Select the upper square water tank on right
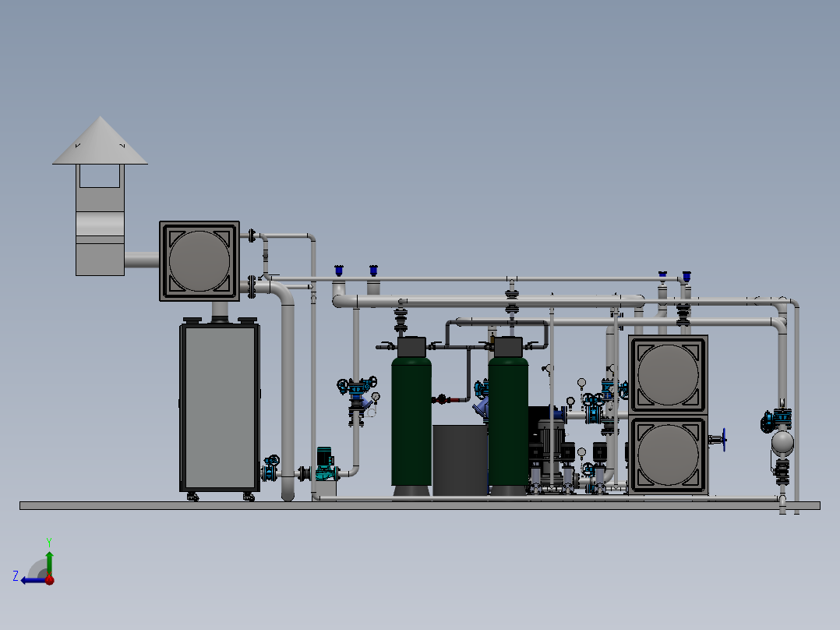This screenshot has width=840, height=630. (x=668, y=374)
